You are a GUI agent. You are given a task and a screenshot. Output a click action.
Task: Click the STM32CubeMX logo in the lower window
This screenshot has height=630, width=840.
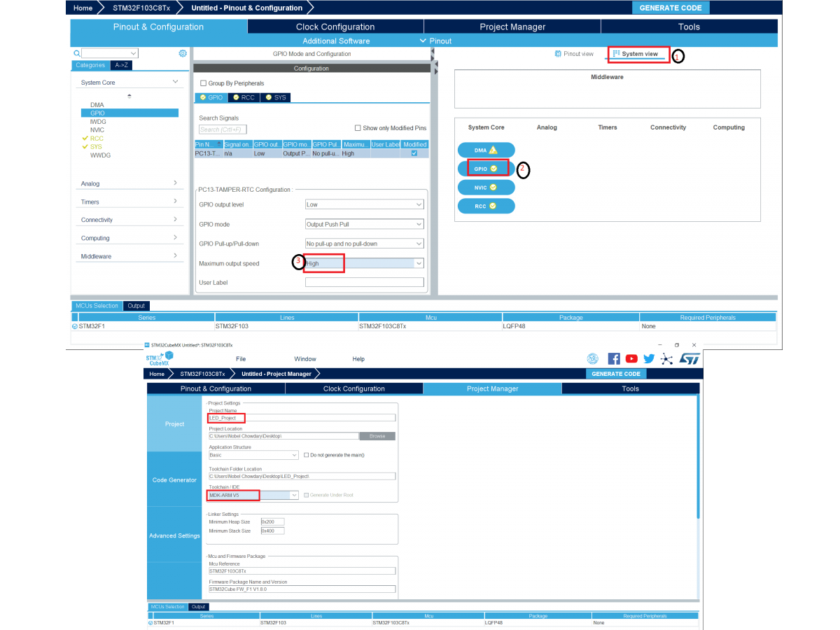[159, 358]
